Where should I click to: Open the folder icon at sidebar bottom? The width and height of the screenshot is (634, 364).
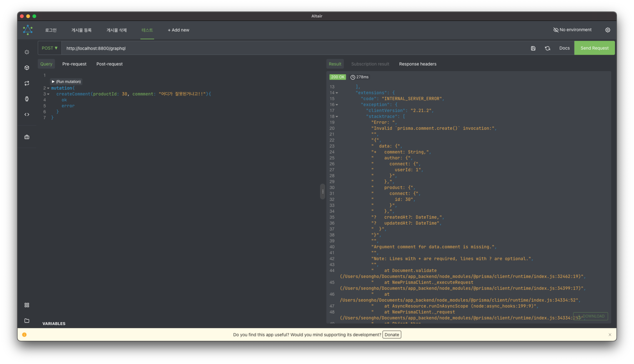click(x=27, y=320)
